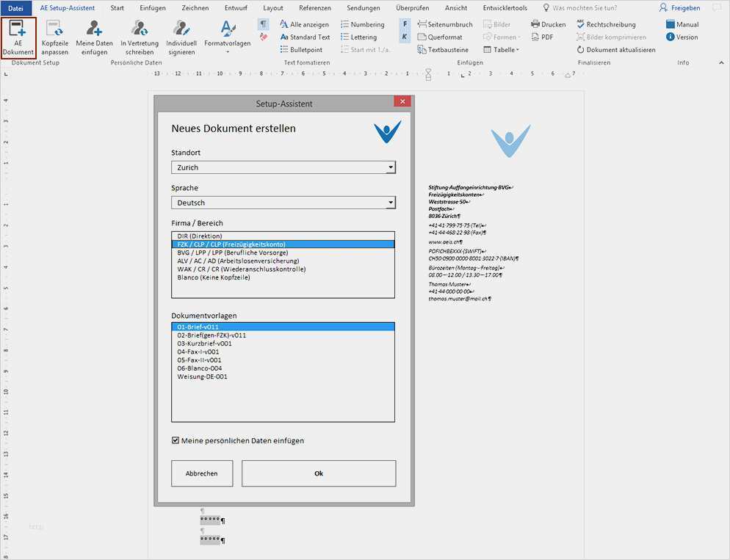Close the Setup-Assistent dialog
This screenshot has width=730, height=560.
pyautogui.click(x=402, y=101)
